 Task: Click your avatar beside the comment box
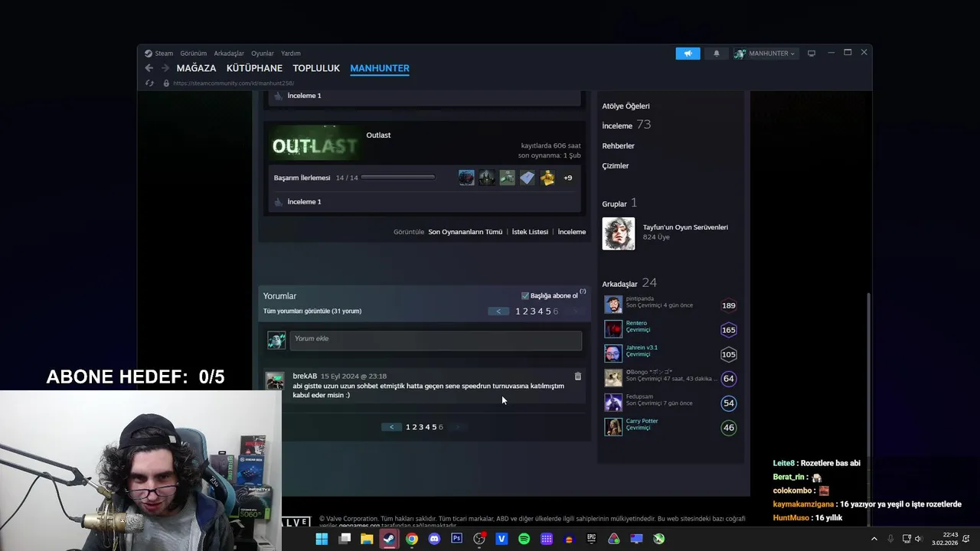tap(276, 340)
